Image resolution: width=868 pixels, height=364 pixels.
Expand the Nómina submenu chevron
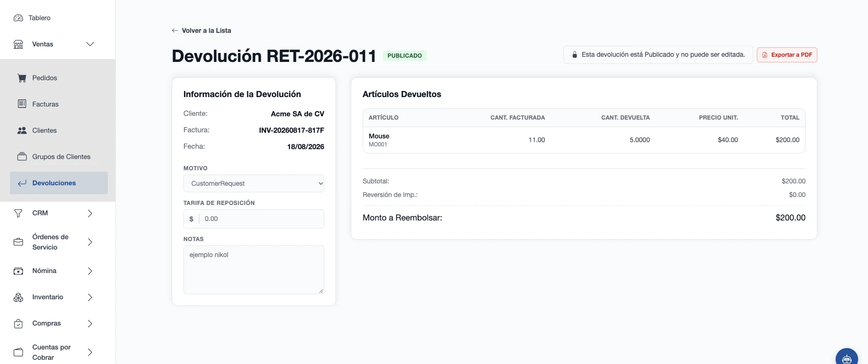click(90, 271)
